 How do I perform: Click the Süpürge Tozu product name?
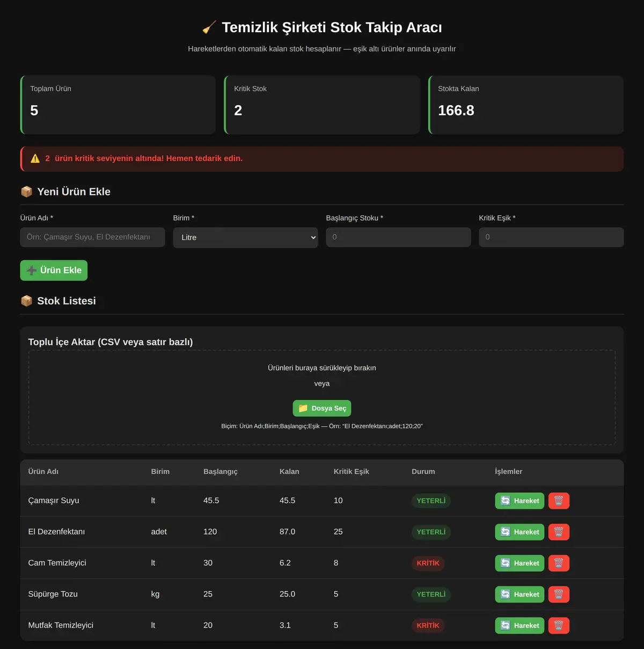53,594
